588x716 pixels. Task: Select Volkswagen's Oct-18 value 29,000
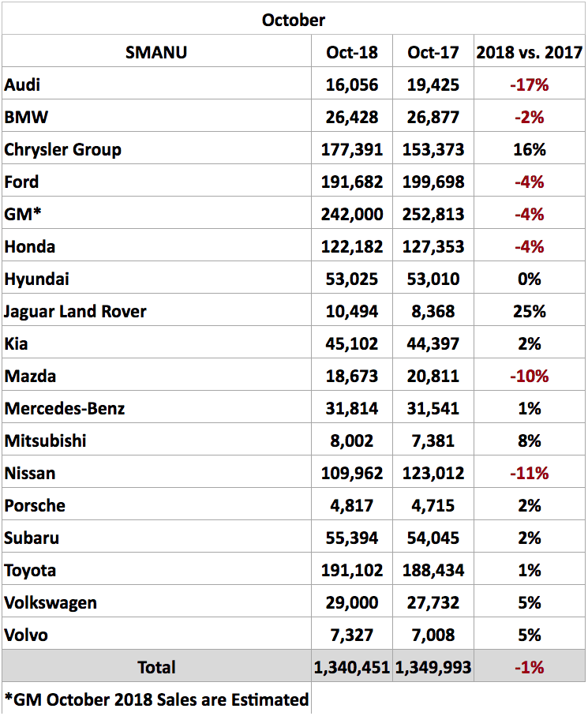352,602
